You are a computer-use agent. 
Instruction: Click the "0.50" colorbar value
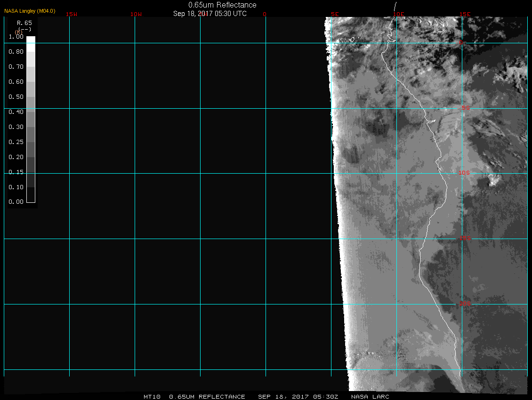click(16, 96)
